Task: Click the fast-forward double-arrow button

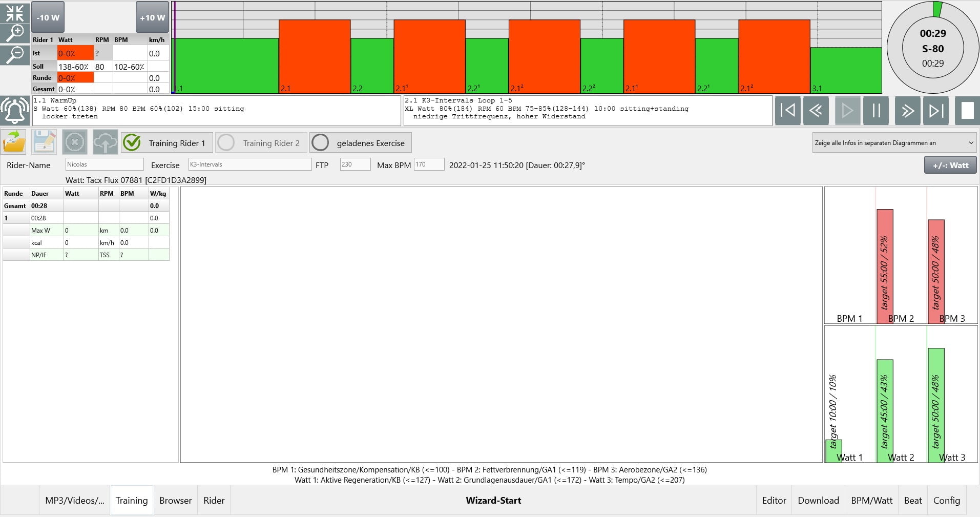Action: (907, 111)
